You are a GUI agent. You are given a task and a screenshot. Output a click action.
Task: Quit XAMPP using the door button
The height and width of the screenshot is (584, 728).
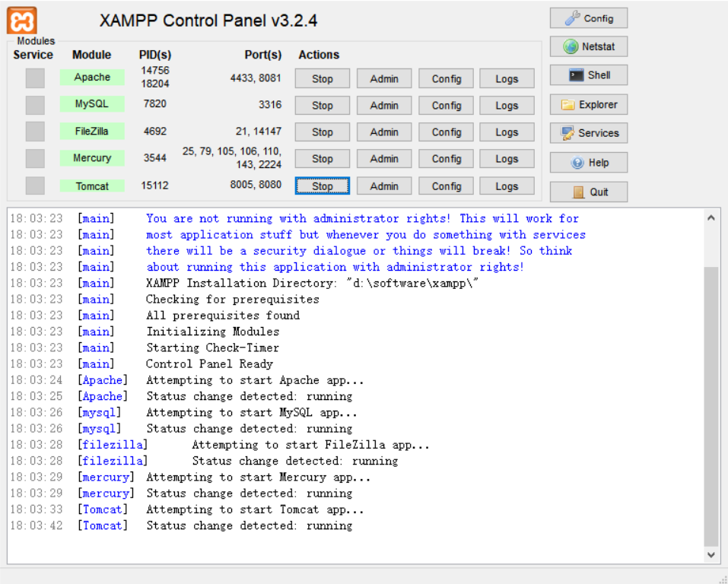(x=589, y=192)
